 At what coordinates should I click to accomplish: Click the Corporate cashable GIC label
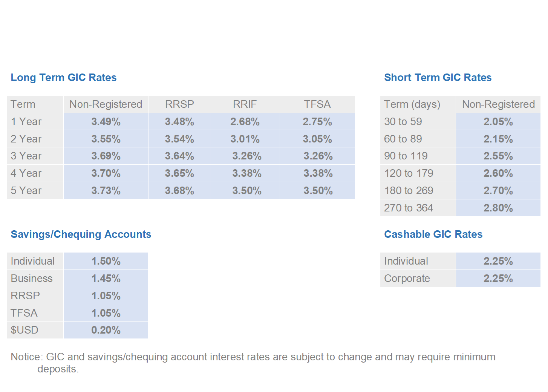[x=407, y=279]
